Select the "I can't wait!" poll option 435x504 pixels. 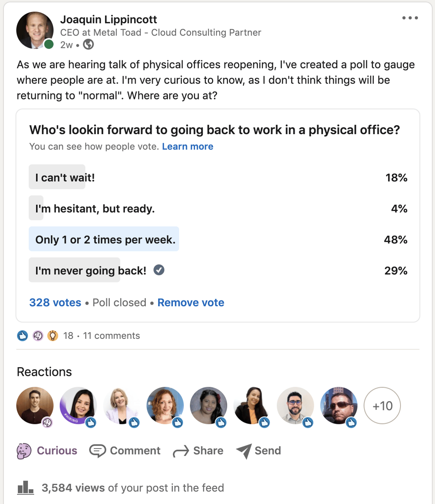click(x=218, y=178)
